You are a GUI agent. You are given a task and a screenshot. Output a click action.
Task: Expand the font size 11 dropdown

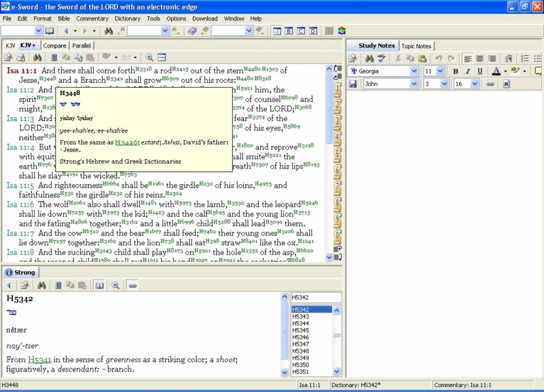(x=441, y=71)
